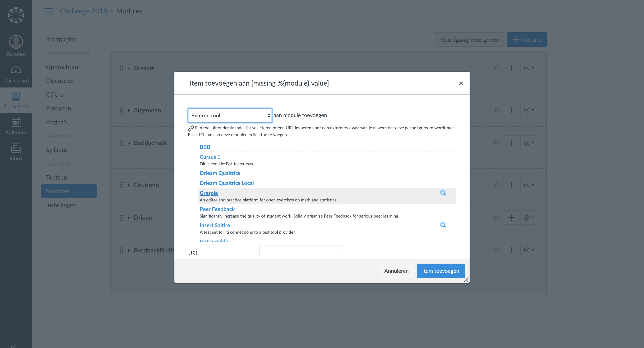Select the Grasple tool link
This screenshot has width=644, height=348.
(x=209, y=193)
